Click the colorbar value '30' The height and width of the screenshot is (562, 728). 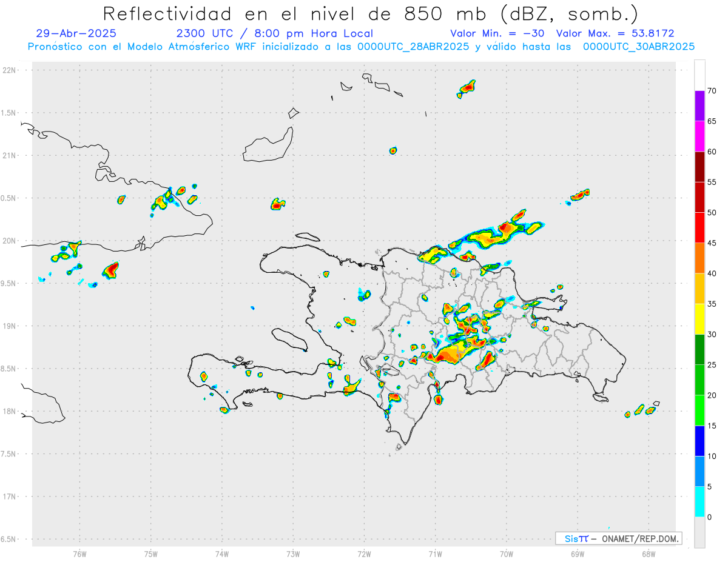pos(712,335)
